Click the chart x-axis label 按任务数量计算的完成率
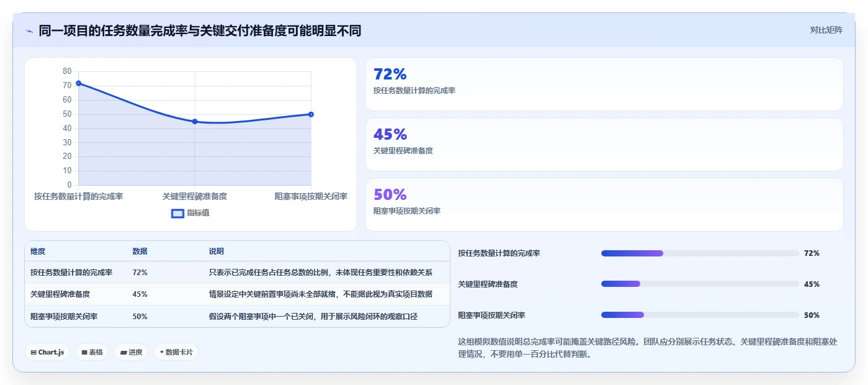Image resolution: width=868 pixels, height=385 pixels. click(78, 196)
